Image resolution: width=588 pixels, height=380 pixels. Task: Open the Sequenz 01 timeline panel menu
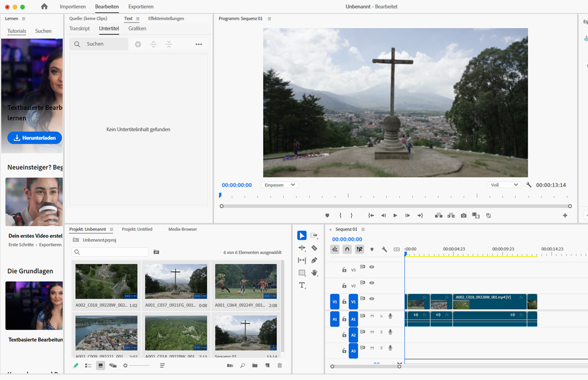pyautogui.click(x=363, y=229)
